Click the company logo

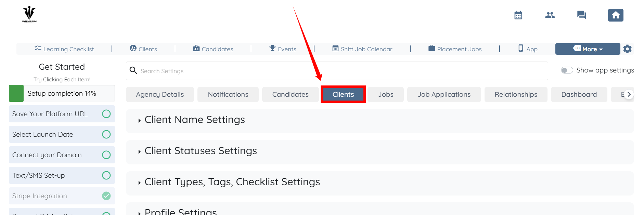29,14
